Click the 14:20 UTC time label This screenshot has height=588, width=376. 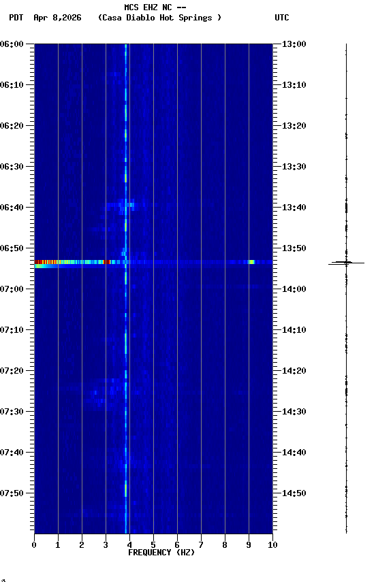pos(294,371)
